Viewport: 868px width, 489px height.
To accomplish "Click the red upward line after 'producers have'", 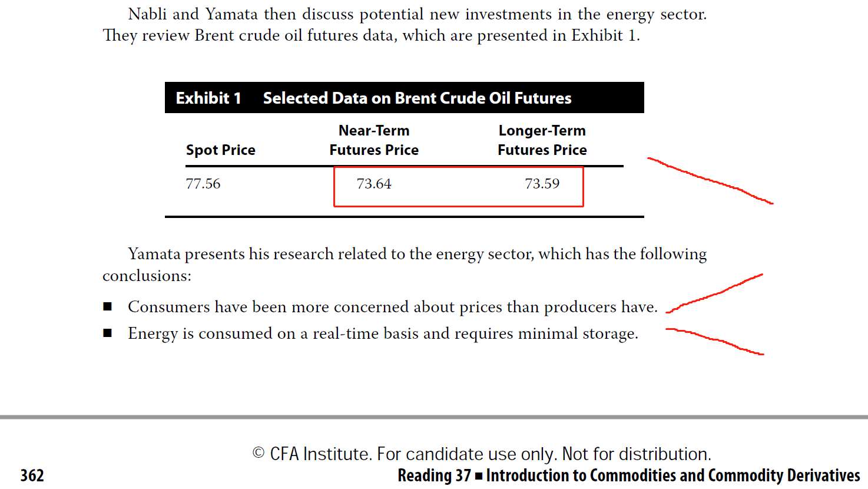I will pyautogui.click(x=714, y=293).
